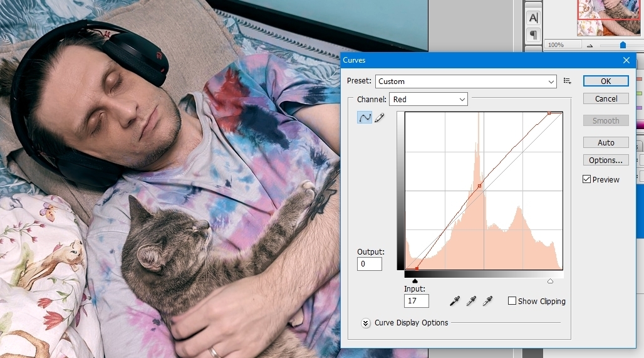The height and width of the screenshot is (358, 644).
Task: Open the Paragraph panel icon
Action: (533, 35)
